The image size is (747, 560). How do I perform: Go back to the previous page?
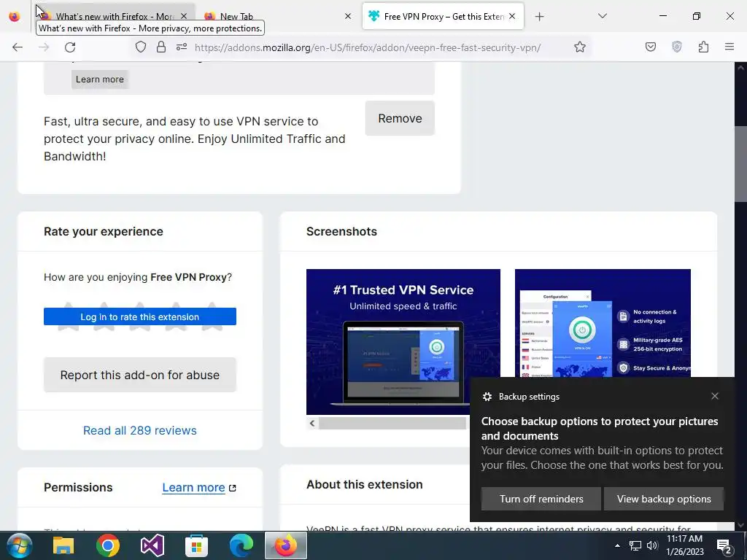click(18, 47)
